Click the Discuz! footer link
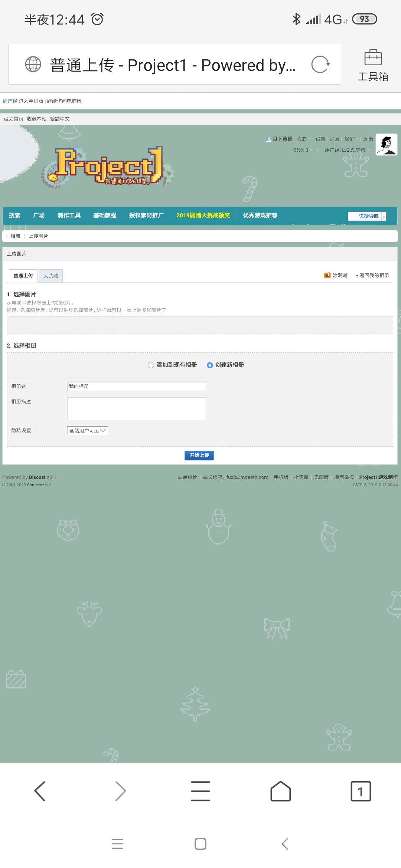Viewport: 401px width, 868px height. click(x=37, y=477)
